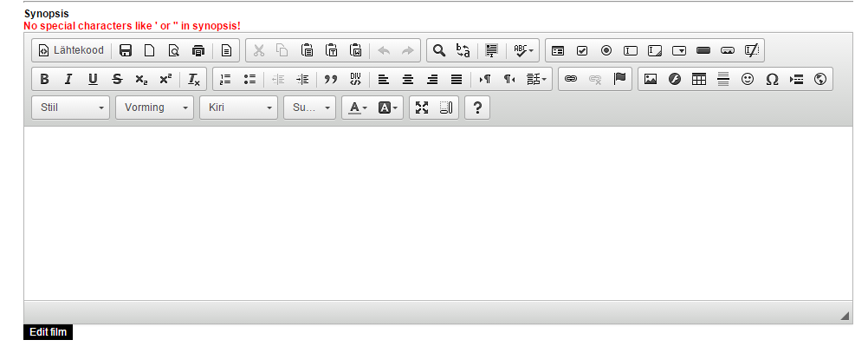Image resolution: width=868 pixels, height=353 pixels.
Task: Toggle the numbered list
Action: (225, 79)
